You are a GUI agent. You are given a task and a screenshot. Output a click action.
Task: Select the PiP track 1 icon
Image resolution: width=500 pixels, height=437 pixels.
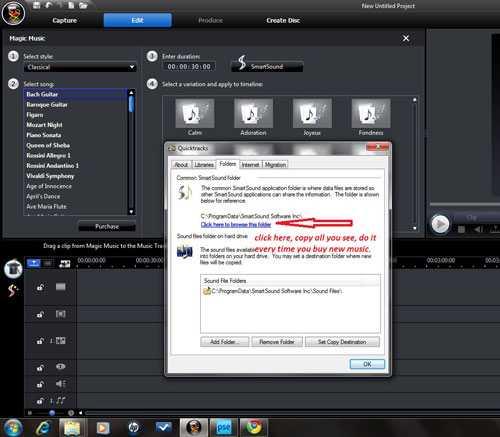pyautogui.click(x=61, y=341)
